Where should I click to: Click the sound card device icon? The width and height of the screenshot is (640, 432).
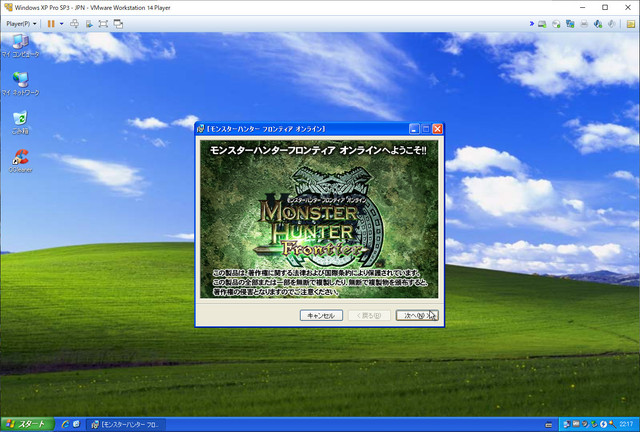pyautogui.click(x=598, y=24)
